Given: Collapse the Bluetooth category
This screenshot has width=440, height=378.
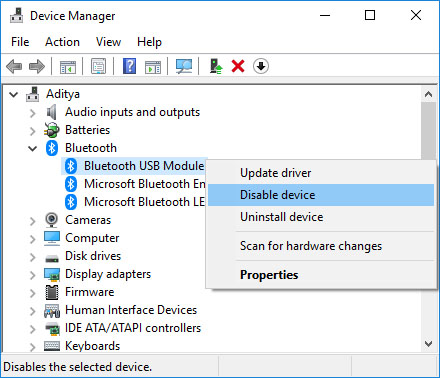Looking at the screenshot, I should point(32,149).
